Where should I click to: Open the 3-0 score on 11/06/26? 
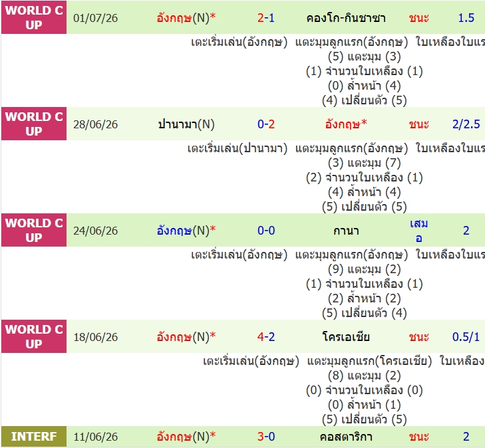(265, 437)
